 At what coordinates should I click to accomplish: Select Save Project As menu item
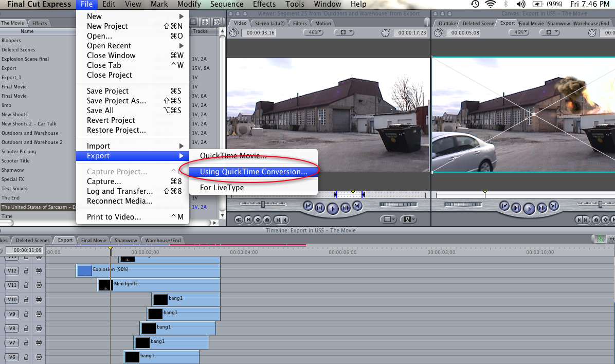pyautogui.click(x=133, y=101)
